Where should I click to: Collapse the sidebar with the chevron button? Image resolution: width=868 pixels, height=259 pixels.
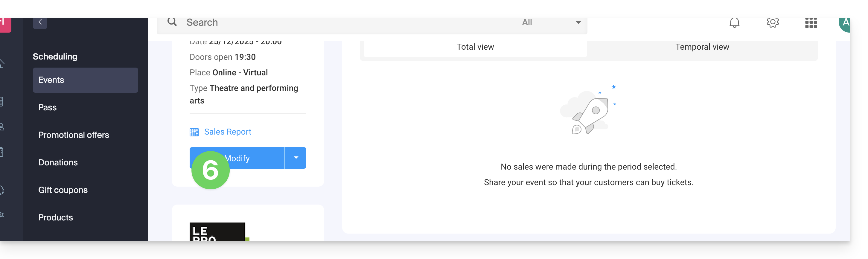[x=40, y=22]
